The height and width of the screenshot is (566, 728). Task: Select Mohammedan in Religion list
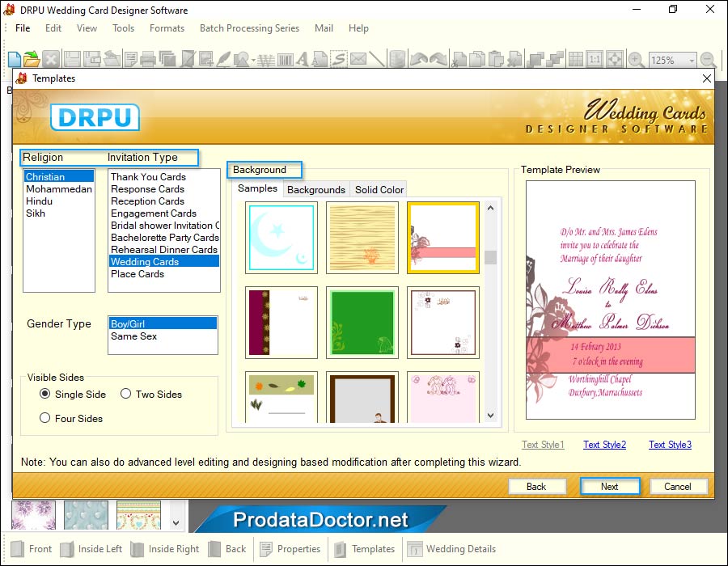(59, 189)
